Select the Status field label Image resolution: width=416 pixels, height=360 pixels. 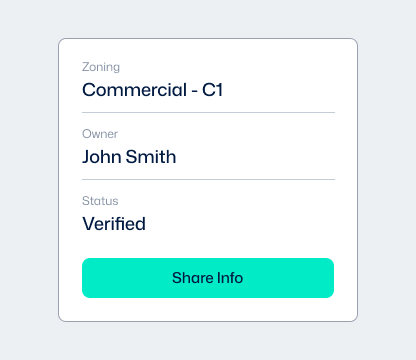pyautogui.click(x=100, y=201)
